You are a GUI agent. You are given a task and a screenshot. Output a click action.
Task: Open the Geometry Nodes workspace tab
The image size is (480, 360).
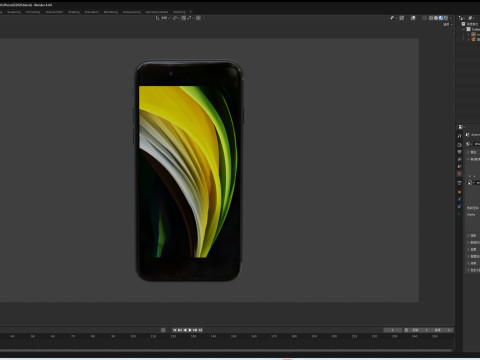157,12
